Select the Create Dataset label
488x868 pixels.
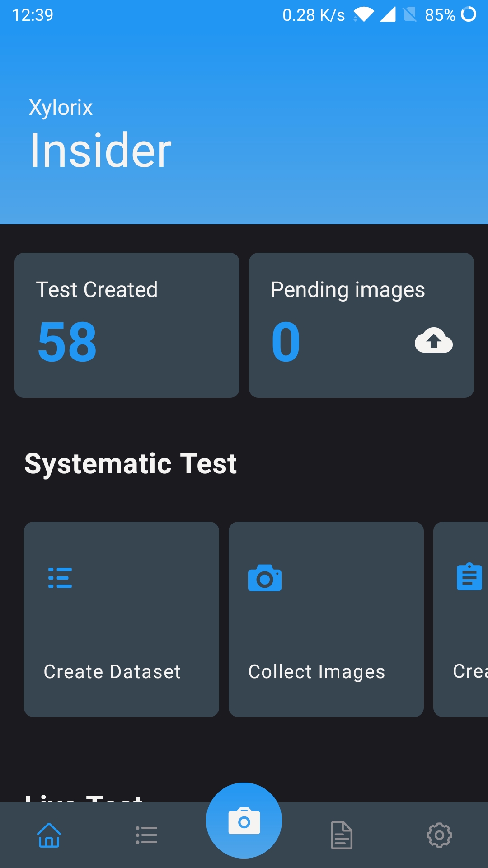click(112, 672)
